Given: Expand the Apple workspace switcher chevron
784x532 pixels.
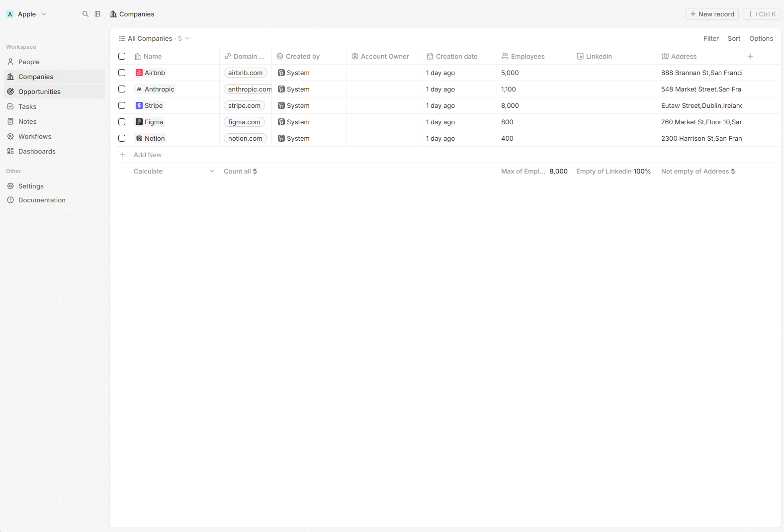Looking at the screenshot, I should tap(44, 14).
